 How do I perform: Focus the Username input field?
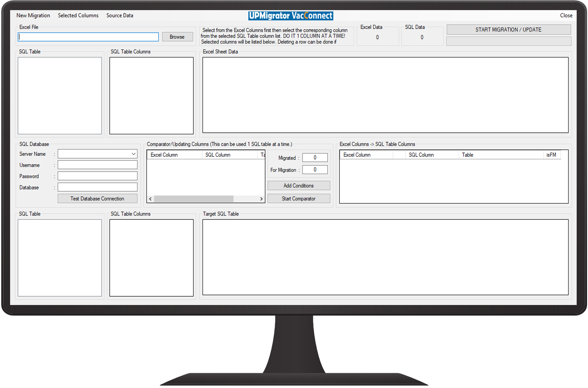[x=97, y=165]
